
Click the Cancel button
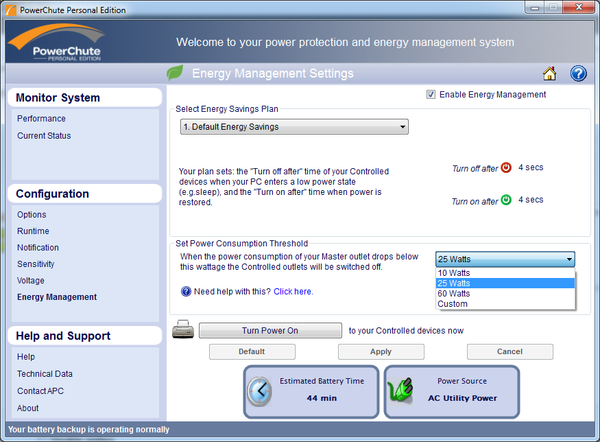click(x=510, y=352)
